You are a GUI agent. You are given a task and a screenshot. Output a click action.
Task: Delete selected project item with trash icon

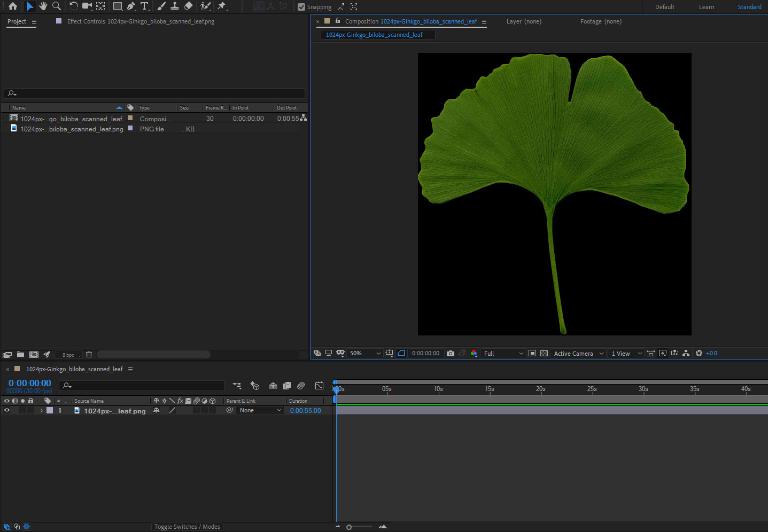[89, 355]
